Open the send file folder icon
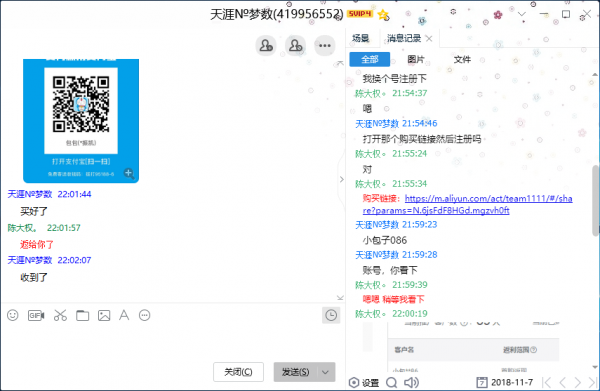 point(82,315)
